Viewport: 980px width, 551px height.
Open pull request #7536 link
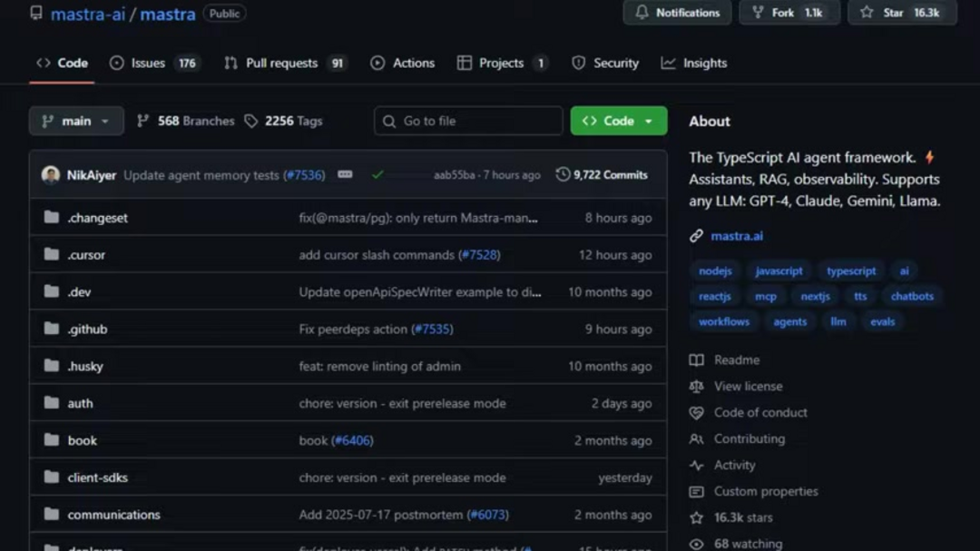click(304, 175)
